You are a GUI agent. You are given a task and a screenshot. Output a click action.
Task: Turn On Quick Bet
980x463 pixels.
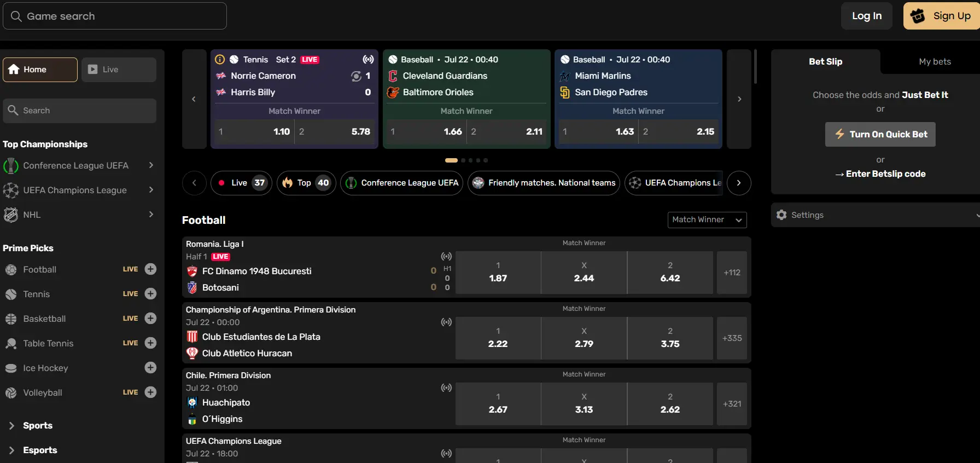click(880, 135)
